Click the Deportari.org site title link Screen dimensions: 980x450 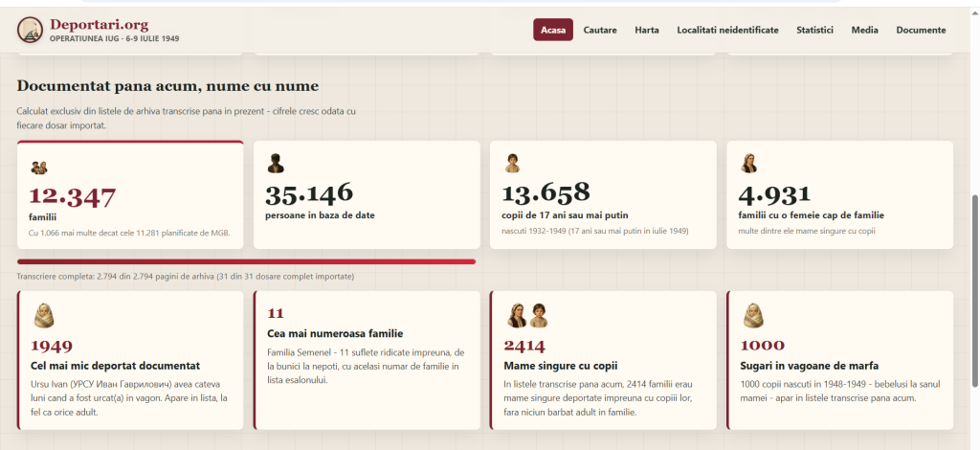(x=99, y=25)
